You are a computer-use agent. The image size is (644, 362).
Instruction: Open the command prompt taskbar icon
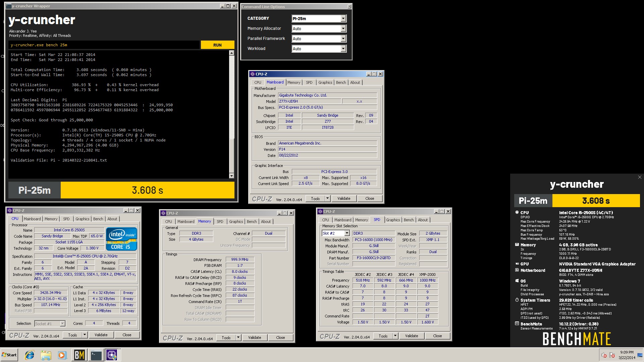[96, 355]
